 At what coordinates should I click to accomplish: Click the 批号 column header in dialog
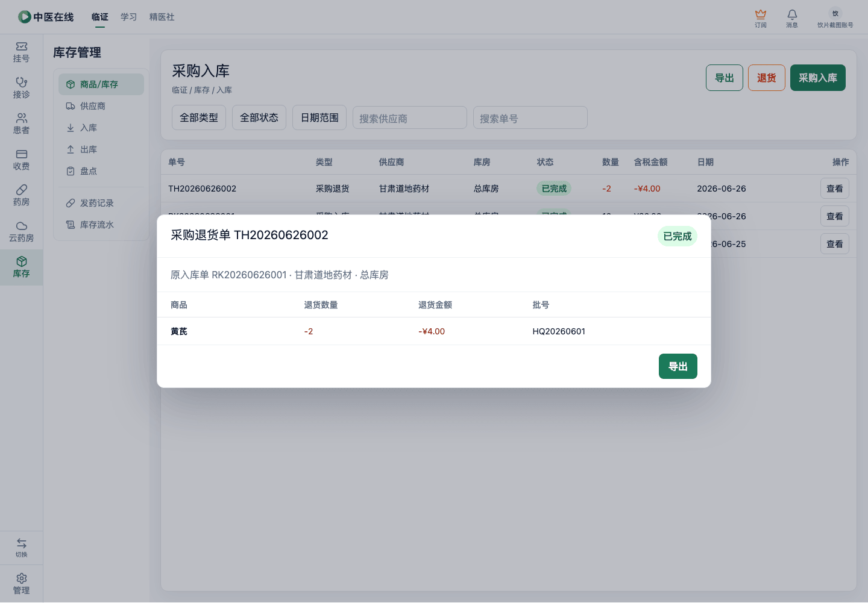[x=541, y=305]
